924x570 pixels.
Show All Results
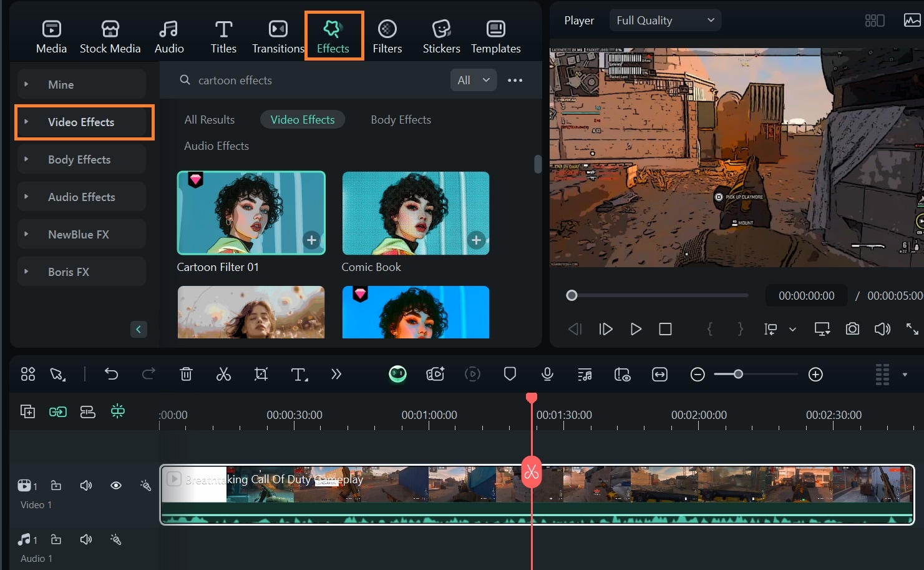pos(210,119)
